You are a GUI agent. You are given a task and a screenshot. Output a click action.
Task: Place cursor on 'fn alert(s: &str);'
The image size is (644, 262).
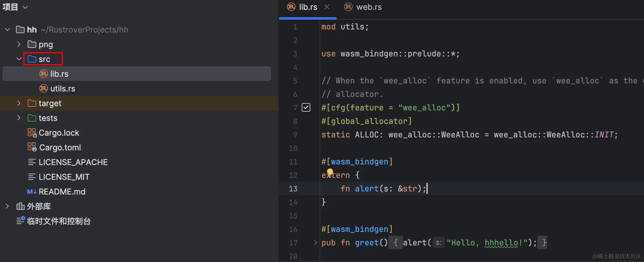[383, 189]
